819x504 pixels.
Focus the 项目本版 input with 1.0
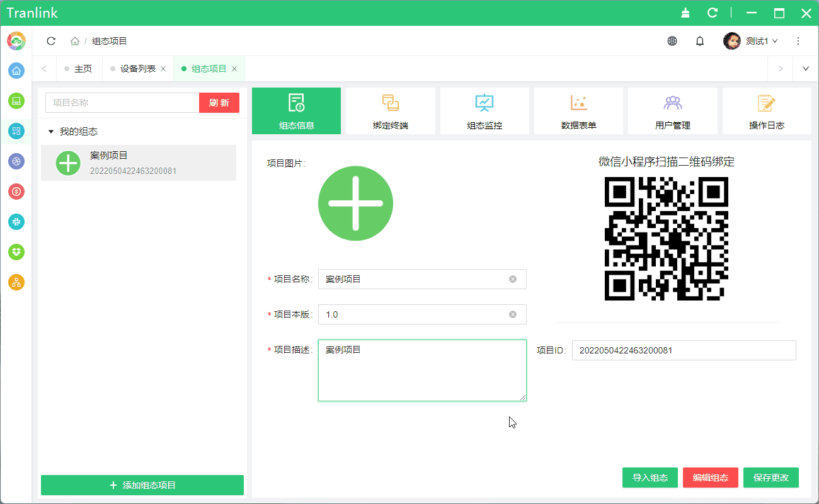(x=422, y=314)
